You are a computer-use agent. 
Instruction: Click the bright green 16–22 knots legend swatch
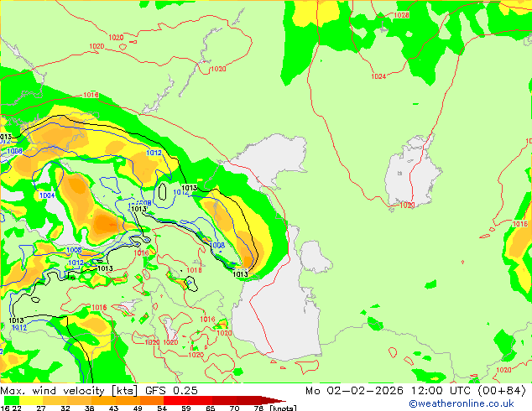click(x=11, y=400)
